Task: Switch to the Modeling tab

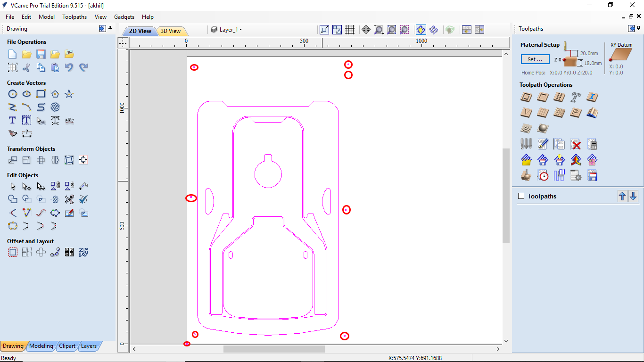Action: [x=41, y=346]
